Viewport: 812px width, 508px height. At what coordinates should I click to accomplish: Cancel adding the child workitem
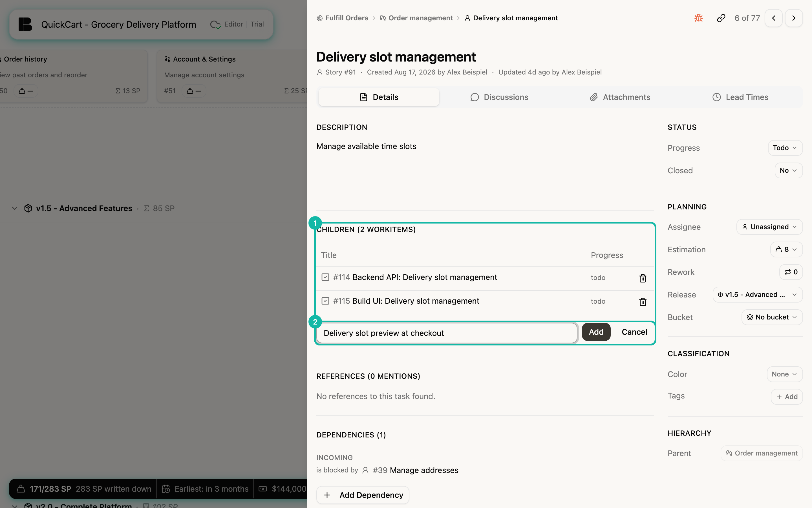pos(634,332)
